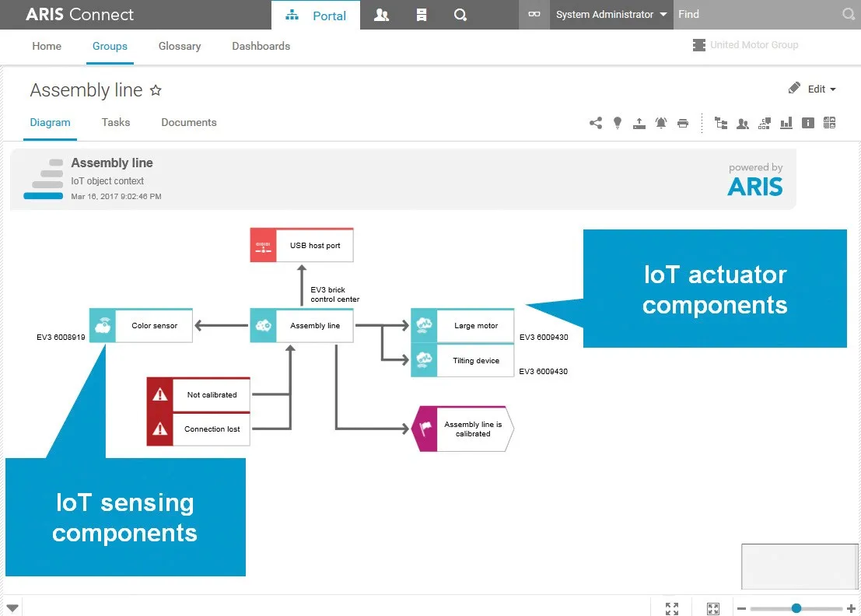Click the magnifier icon in the Find box
The width and height of the screenshot is (861, 616).
(x=849, y=14)
